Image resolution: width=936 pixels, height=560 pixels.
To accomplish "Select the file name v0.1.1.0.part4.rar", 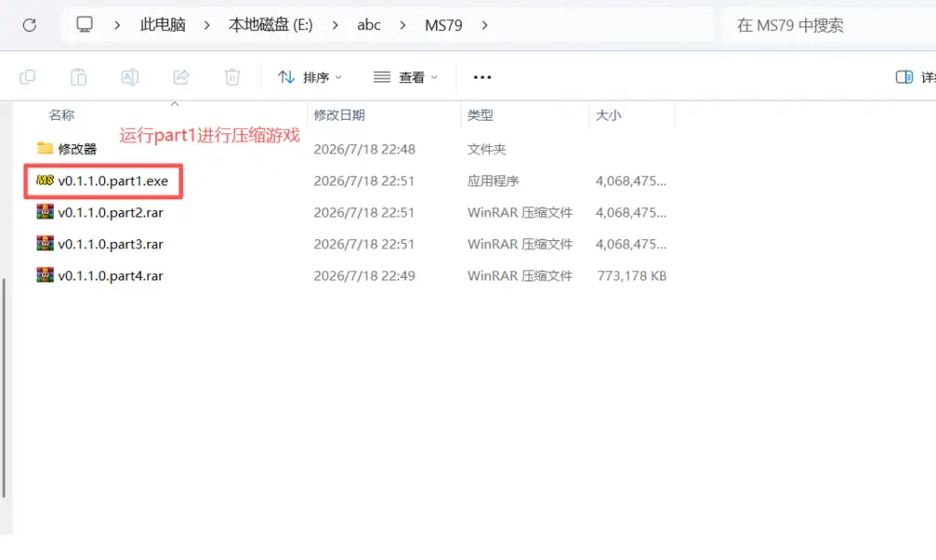I will click(111, 276).
